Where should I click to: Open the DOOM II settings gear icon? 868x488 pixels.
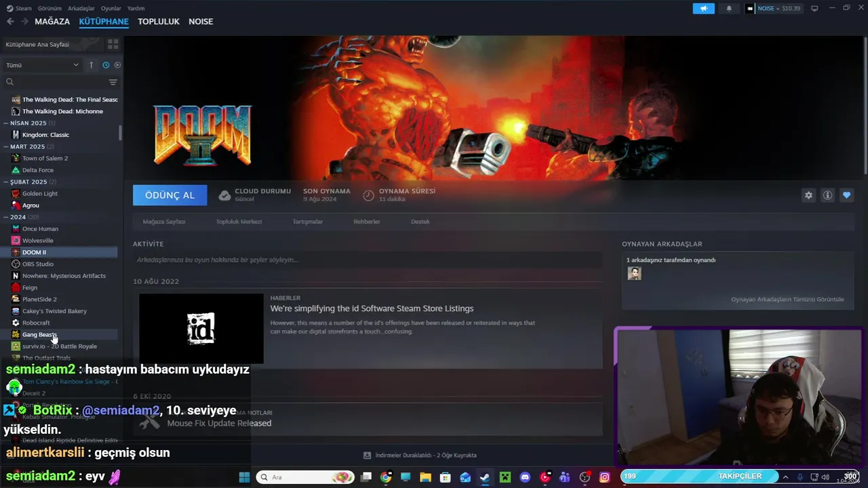(808, 195)
